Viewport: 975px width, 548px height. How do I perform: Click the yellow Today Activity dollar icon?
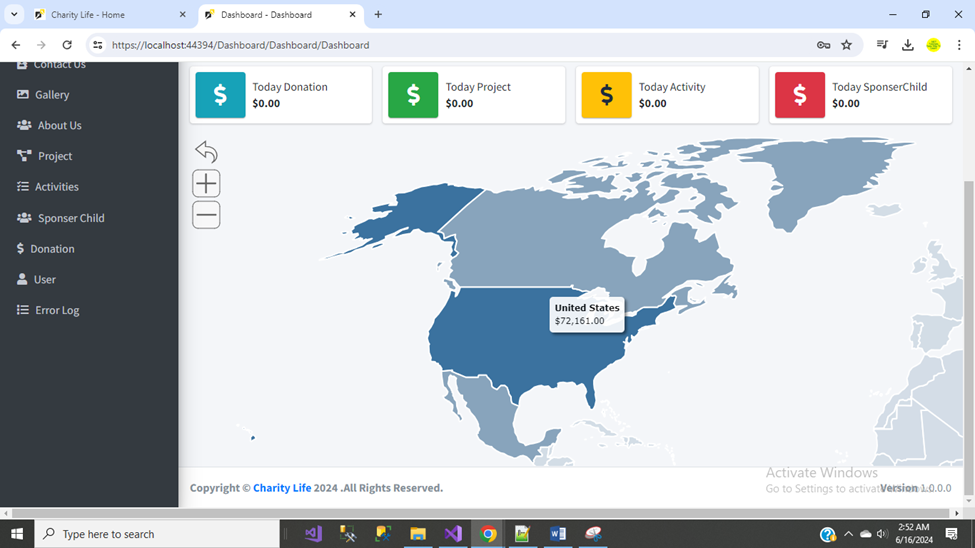[606, 95]
